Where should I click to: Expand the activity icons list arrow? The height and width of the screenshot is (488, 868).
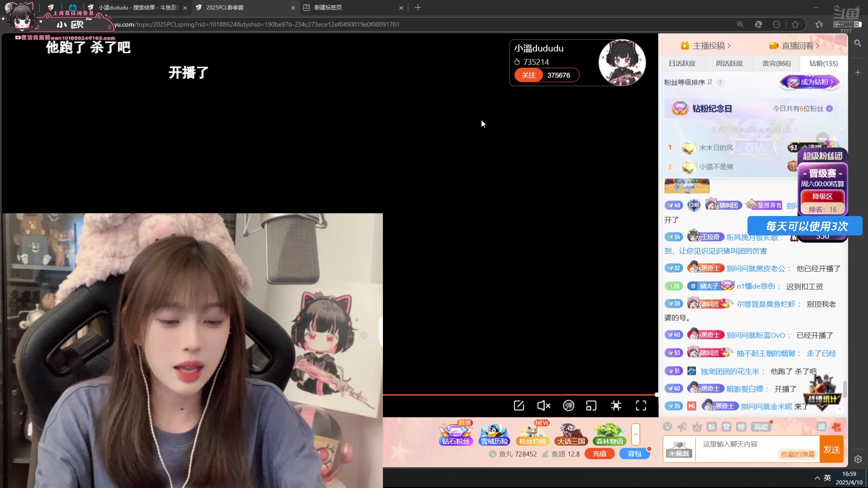[636, 434]
